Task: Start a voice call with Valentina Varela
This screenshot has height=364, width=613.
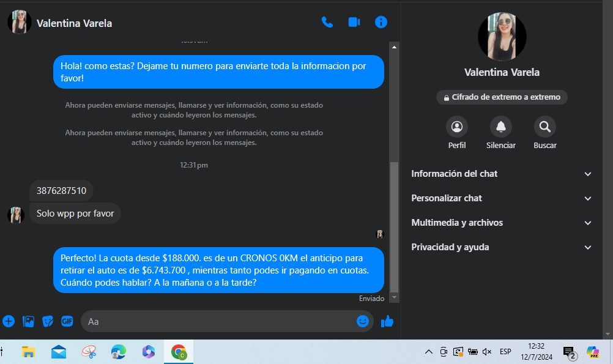Action: 327,23
